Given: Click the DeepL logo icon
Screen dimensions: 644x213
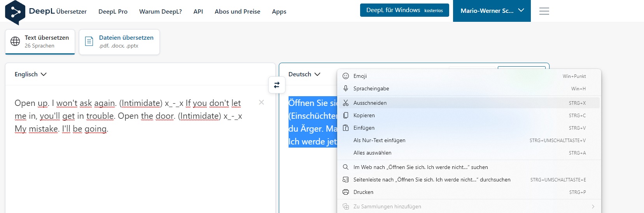Looking at the screenshot, I should [15, 12].
